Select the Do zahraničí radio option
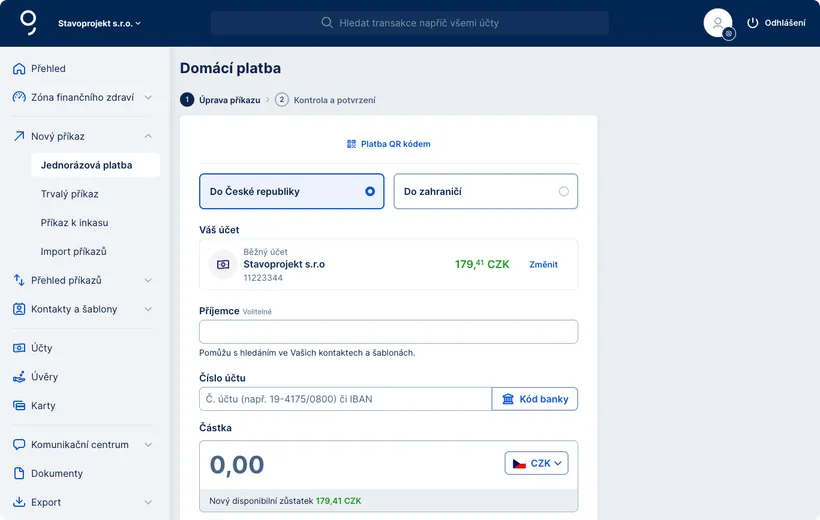The height and width of the screenshot is (520, 820). pos(564,191)
